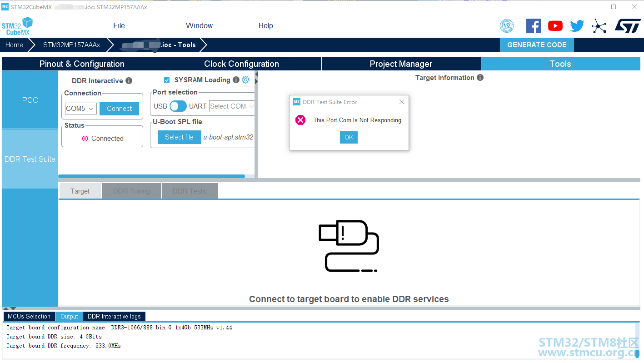
Task: Maximize the STM32CubeMX window
Action: (x=614, y=7)
